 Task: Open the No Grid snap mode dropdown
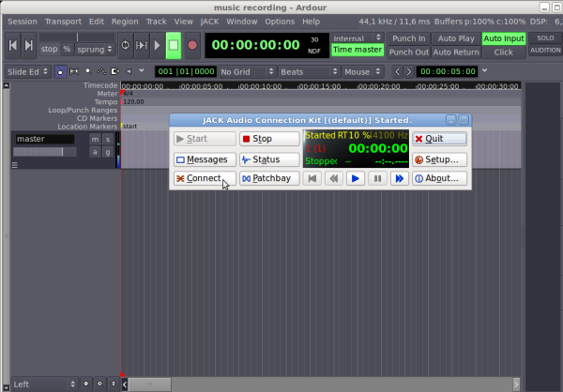248,72
